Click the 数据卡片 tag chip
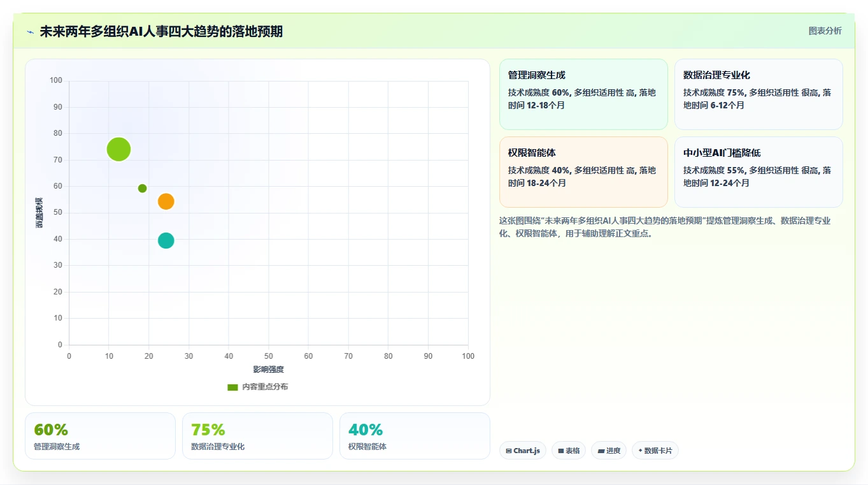This screenshot has width=868, height=485. [655, 451]
